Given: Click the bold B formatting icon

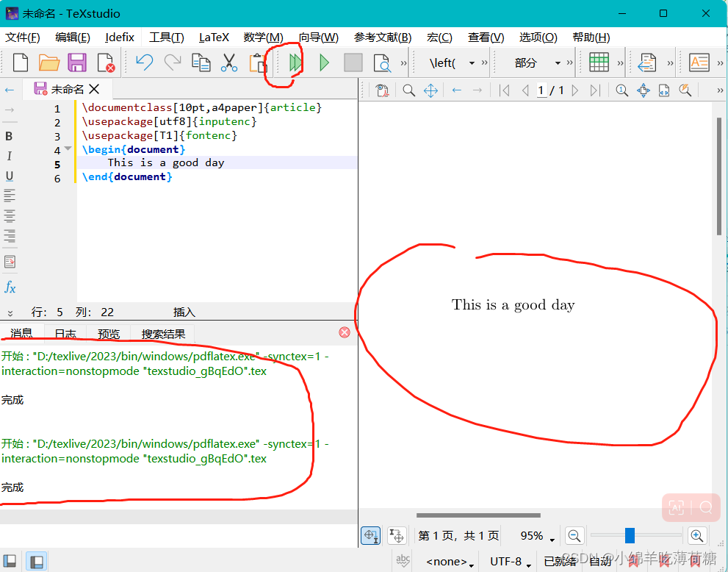Looking at the screenshot, I should click(x=9, y=136).
